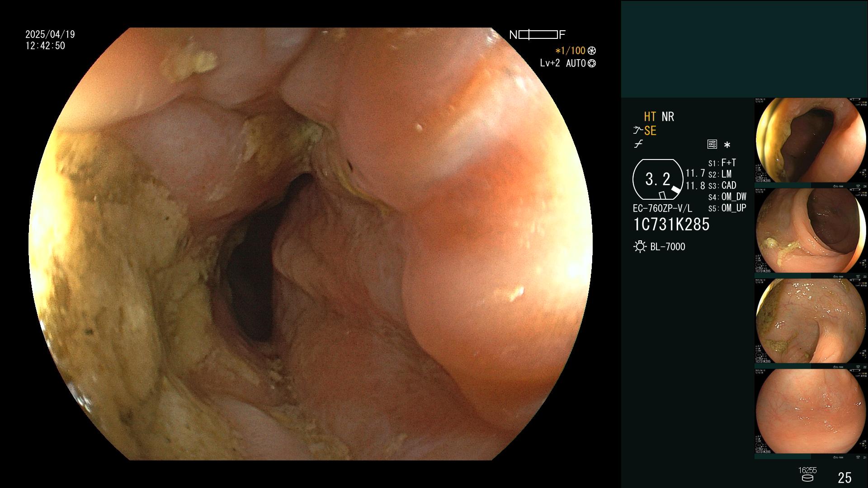The height and width of the screenshot is (488, 868).
Task: Select the S4: OM_DW switch assignment
Action: pos(727,197)
